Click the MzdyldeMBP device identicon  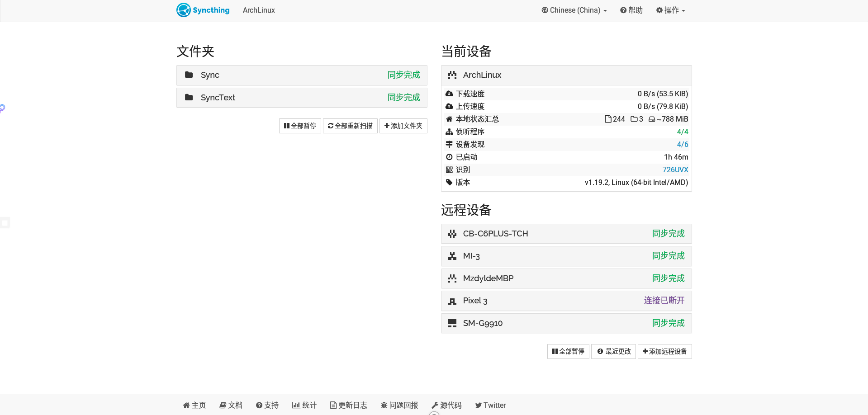pos(452,278)
